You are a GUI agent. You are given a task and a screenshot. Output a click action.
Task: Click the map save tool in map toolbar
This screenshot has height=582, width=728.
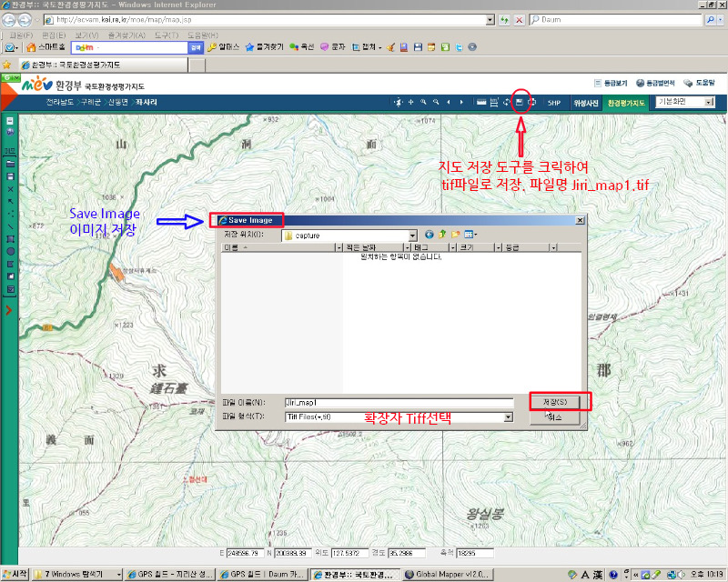point(520,102)
